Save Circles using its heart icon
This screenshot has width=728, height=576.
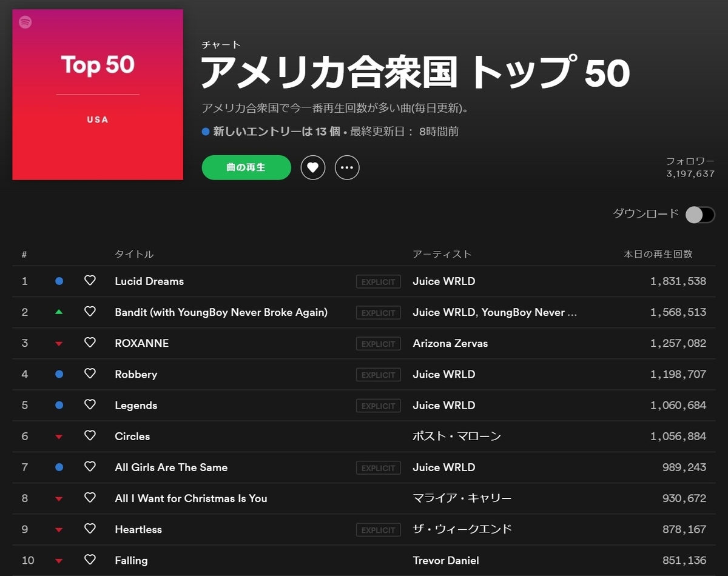click(x=90, y=436)
